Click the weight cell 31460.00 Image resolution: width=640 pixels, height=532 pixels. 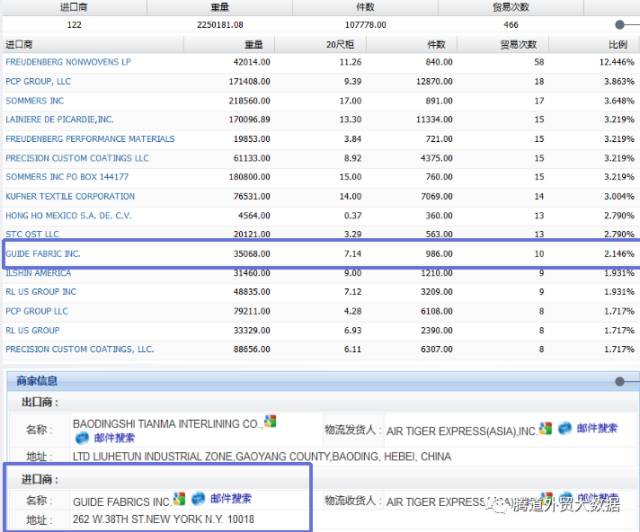point(252,273)
